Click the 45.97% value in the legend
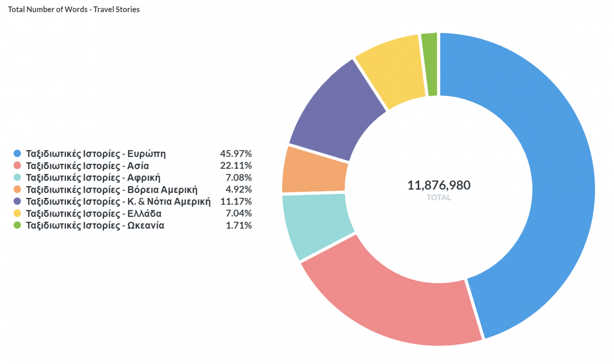614x364 pixels. click(x=236, y=154)
